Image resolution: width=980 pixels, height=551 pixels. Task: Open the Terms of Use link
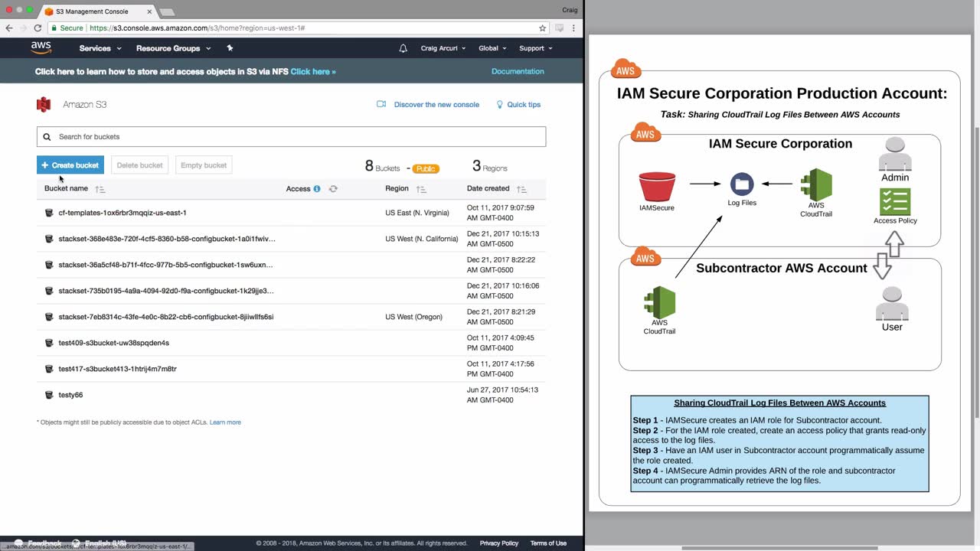tap(548, 543)
